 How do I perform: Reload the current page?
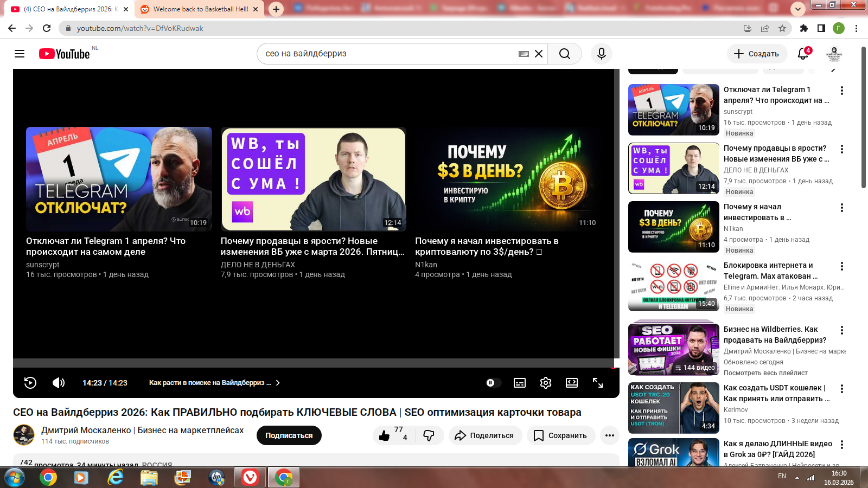(47, 28)
